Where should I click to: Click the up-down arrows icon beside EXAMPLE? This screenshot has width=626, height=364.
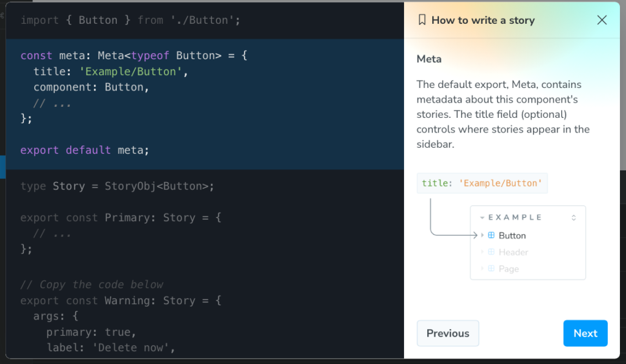[x=573, y=217]
